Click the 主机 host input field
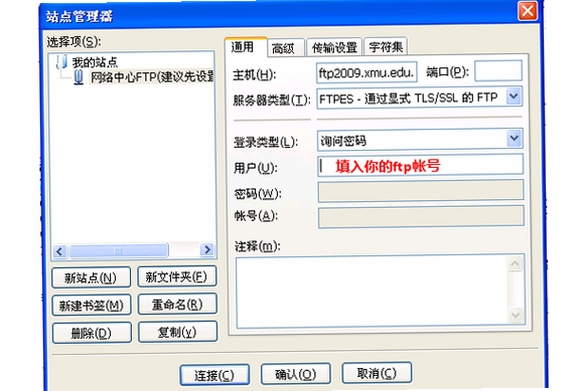This screenshot has height=391, width=588. [x=366, y=72]
